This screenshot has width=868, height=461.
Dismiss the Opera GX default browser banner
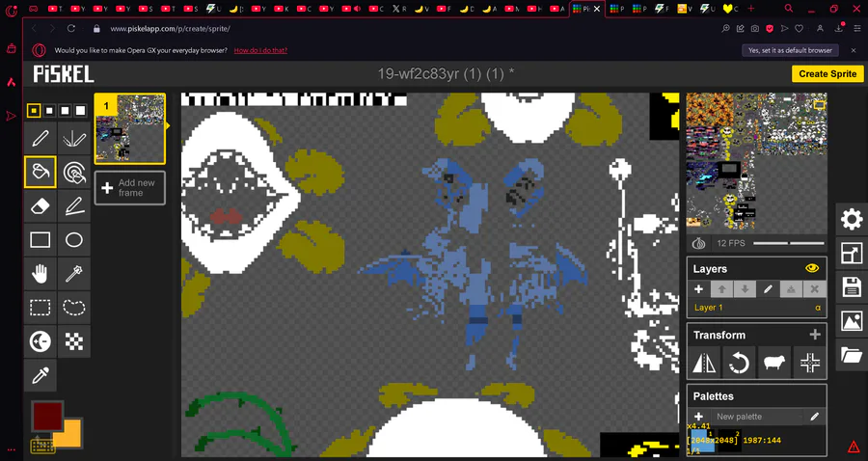854,50
